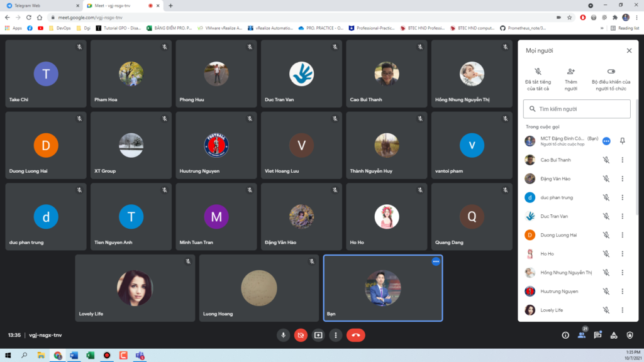Toggle the microphone button in call controls

(283, 335)
